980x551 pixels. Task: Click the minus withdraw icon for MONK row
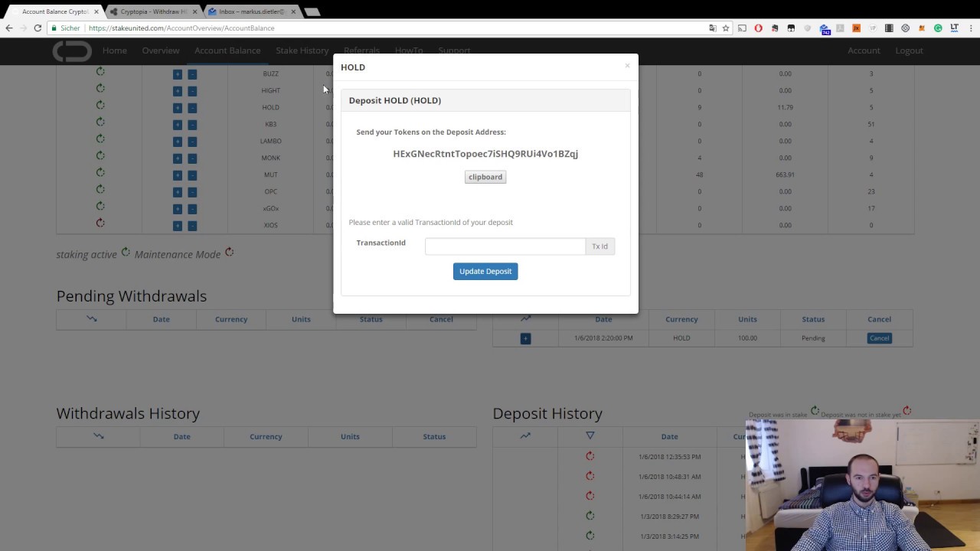pyautogui.click(x=192, y=158)
